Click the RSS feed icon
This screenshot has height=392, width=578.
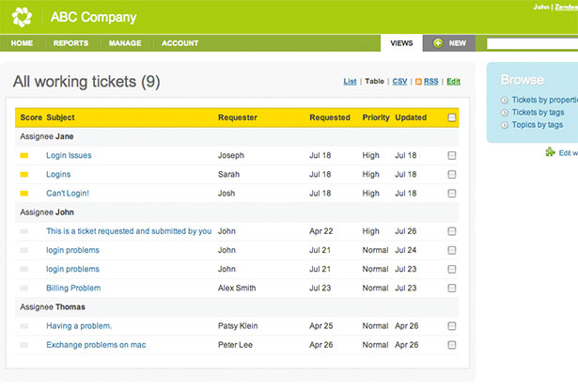pos(419,82)
